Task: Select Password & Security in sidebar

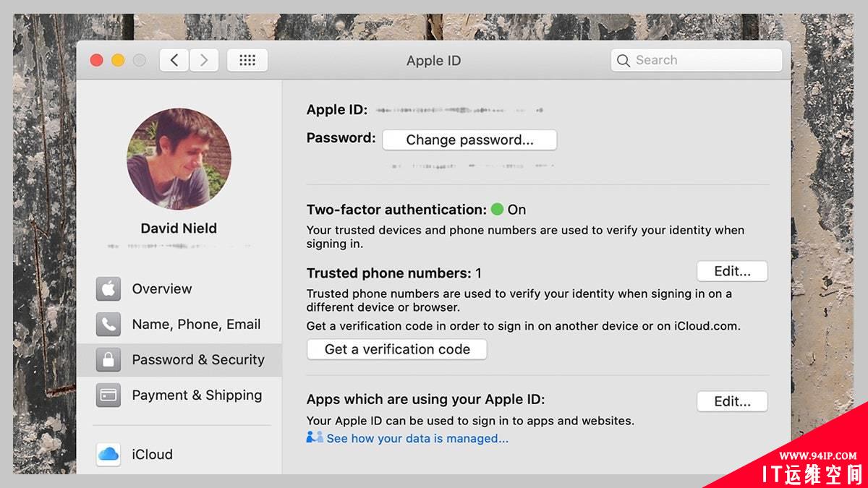Action: click(x=179, y=359)
